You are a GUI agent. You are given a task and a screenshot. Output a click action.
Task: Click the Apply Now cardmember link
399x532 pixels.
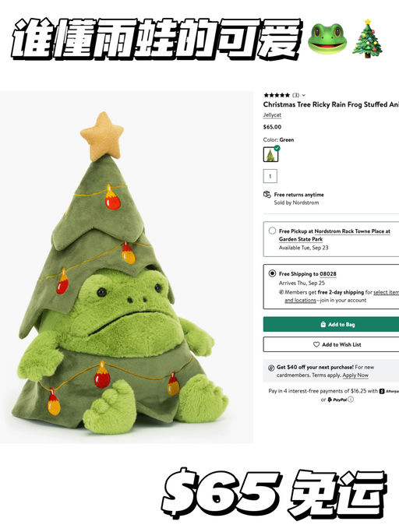pos(355,375)
